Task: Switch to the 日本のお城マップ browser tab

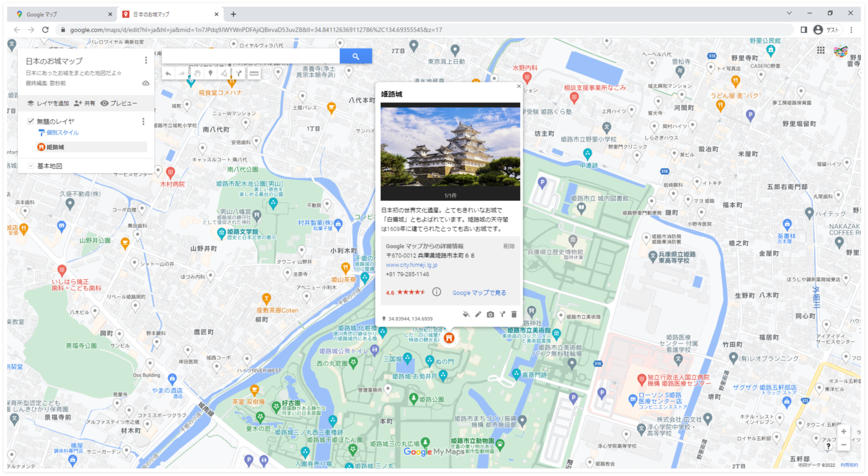Action: (170, 14)
